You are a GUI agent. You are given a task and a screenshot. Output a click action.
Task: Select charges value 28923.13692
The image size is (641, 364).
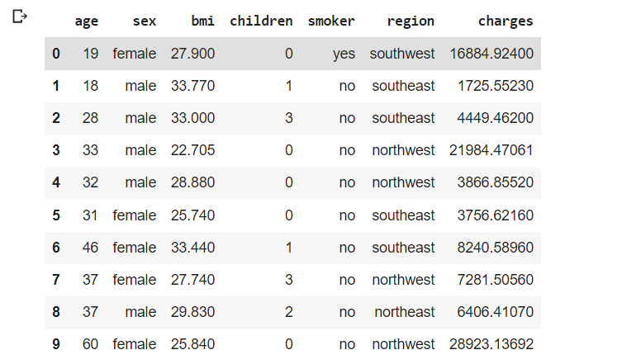[491, 344]
